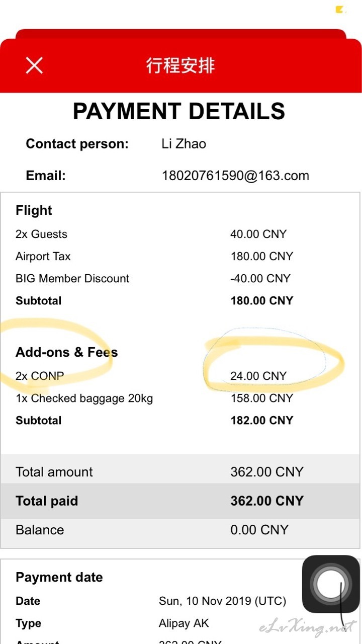Select the Alipay AK payment type
The height and width of the screenshot is (644, 362).
point(184,623)
